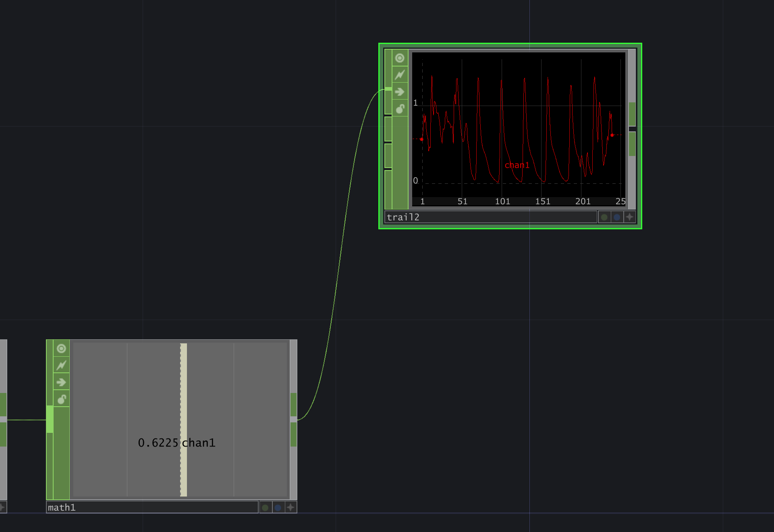The height and width of the screenshot is (532, 774).
Task: Click the trail2 input connector
Action: [x=388, y=89]
